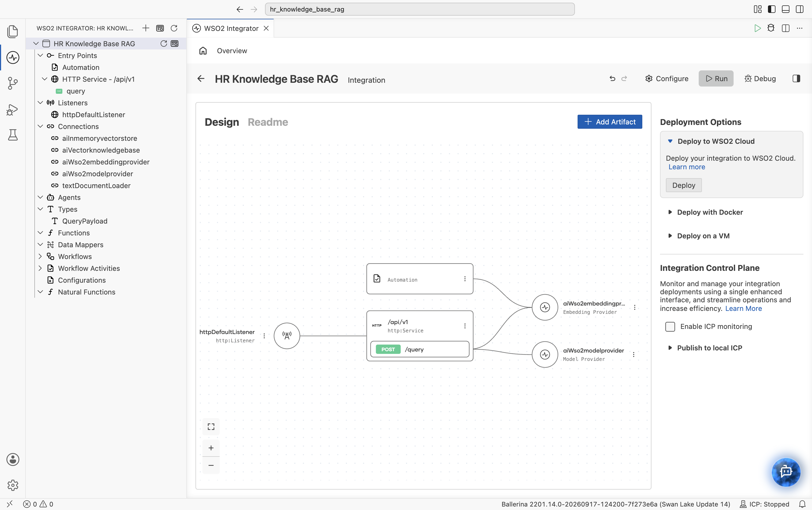Click the plus icon in WSO2 Integrator header

(146, 28)
